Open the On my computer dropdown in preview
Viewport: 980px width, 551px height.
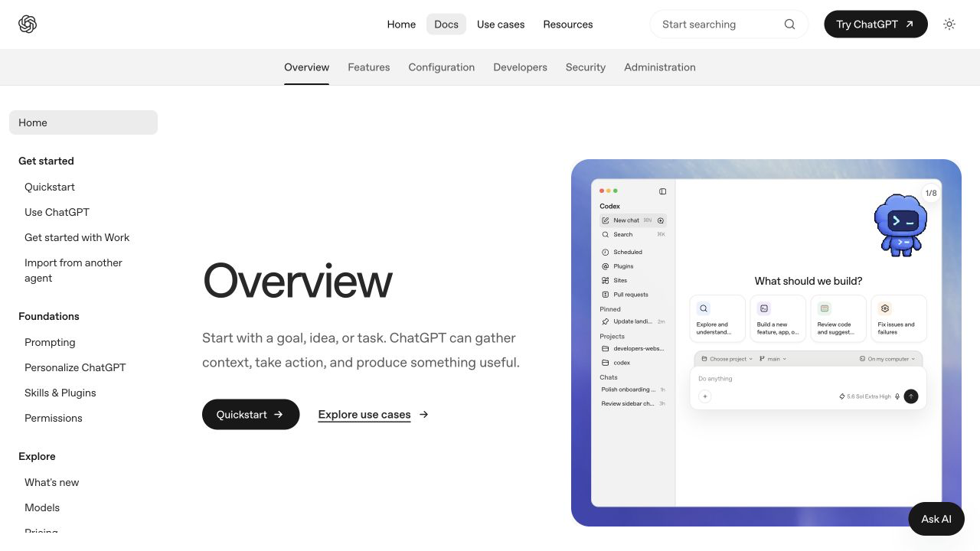(887, 359)
